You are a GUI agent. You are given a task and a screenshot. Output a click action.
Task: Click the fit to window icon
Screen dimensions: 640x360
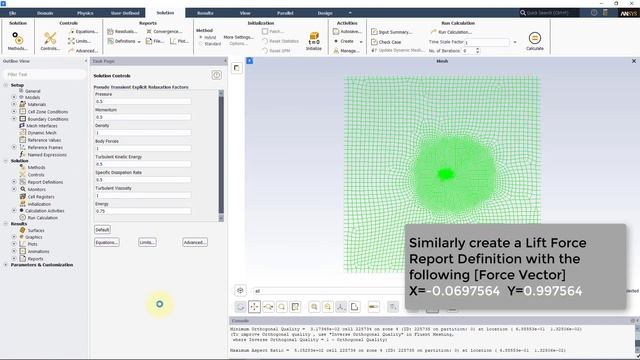coord(295,307)
